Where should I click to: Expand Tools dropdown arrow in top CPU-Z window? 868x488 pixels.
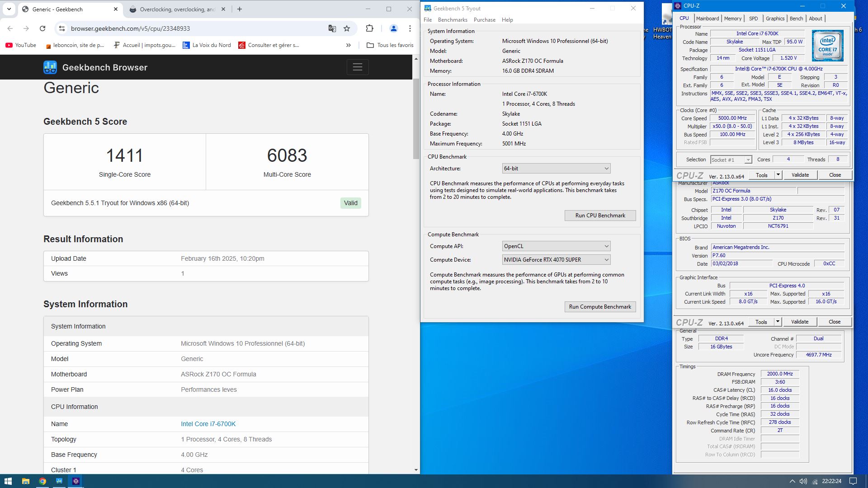778,175
